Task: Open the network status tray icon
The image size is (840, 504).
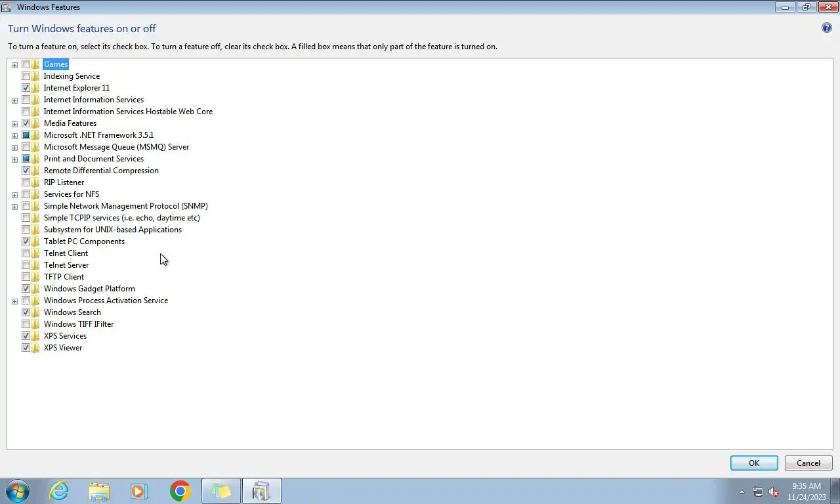Action: pos(758,492)
